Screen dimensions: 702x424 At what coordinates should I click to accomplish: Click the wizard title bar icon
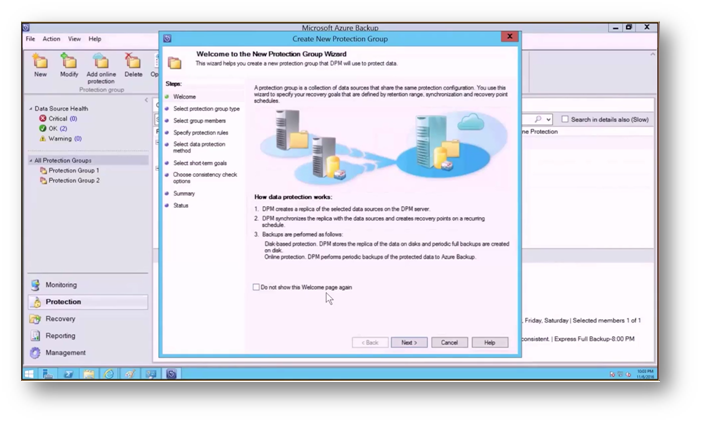[x=167, y=39]
